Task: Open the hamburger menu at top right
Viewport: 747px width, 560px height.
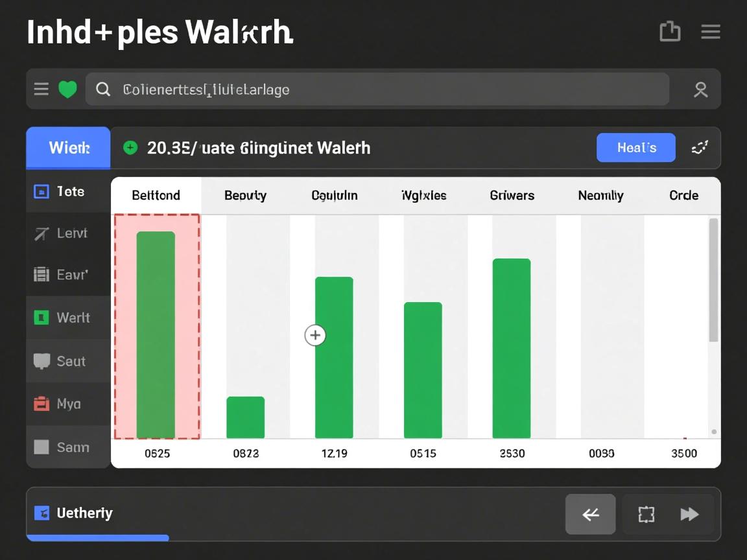Action: pos(711,32)
